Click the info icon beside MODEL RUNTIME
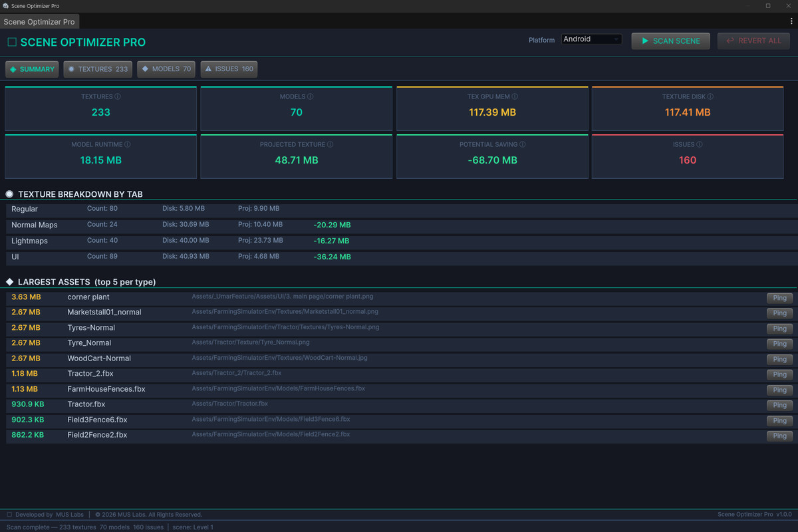This screenshot has width=798, height=532. (x=127, y=144)
